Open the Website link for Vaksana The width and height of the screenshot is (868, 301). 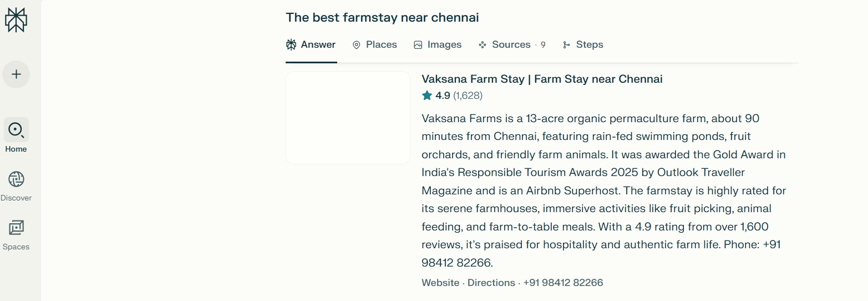pos(440,283)
